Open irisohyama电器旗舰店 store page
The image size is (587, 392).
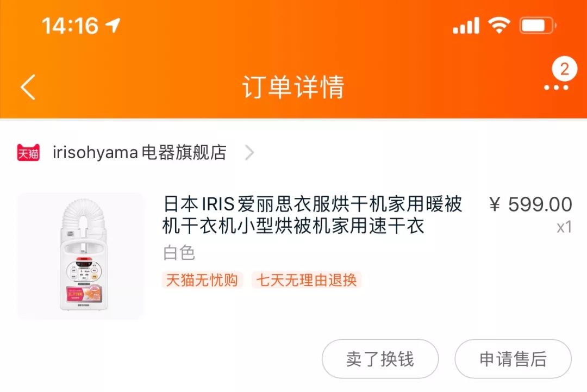tap(139, 152)
